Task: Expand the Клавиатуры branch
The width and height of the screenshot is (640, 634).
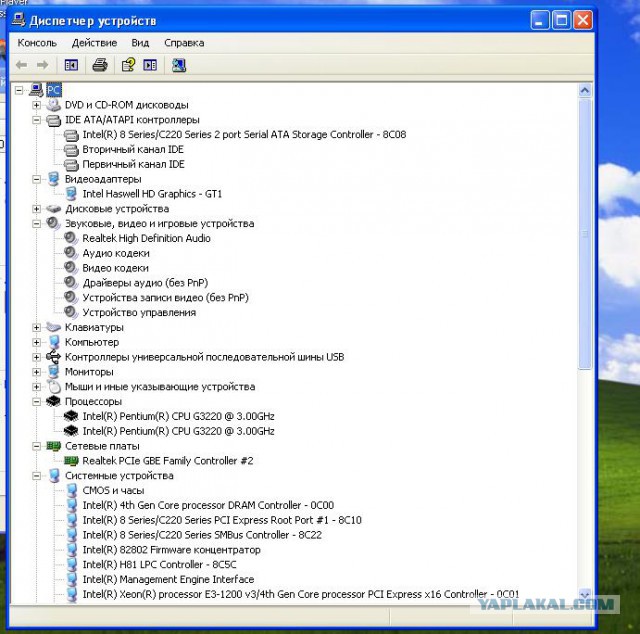Action: click(36, 327)
